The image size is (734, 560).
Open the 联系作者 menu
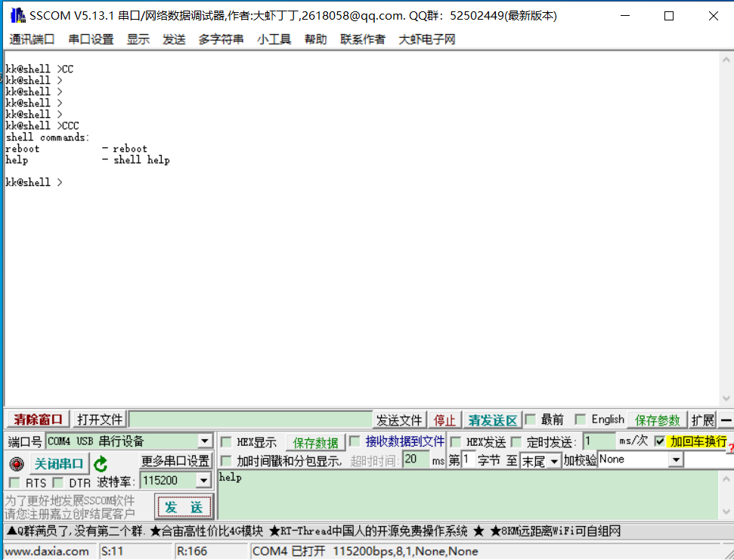363,39
